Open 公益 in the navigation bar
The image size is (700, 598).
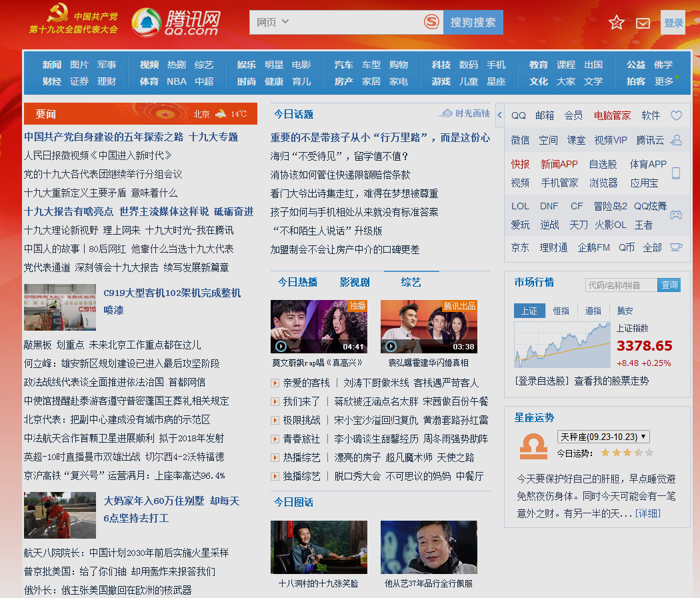pos(636,65)
